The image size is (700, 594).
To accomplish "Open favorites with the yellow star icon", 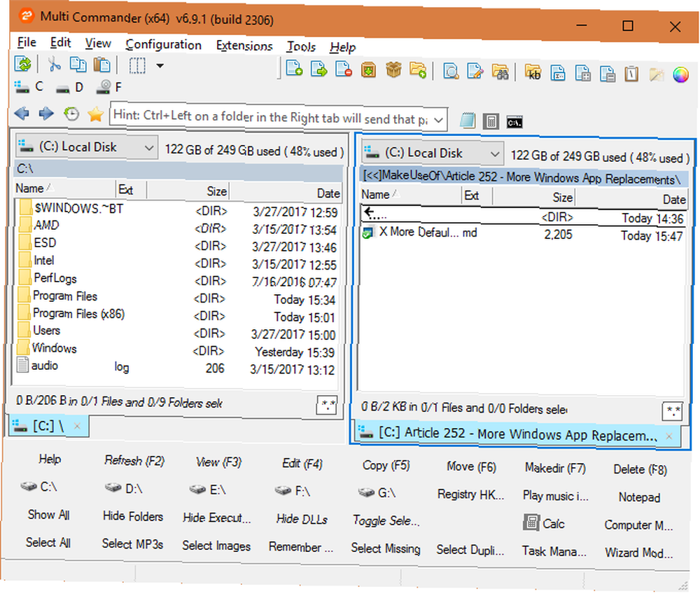I will [x=95, y=115].
